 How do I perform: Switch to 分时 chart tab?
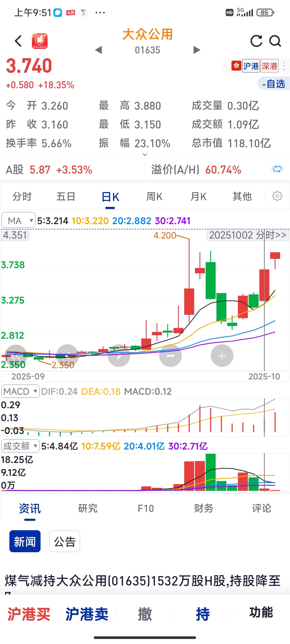tap(22, 196)
